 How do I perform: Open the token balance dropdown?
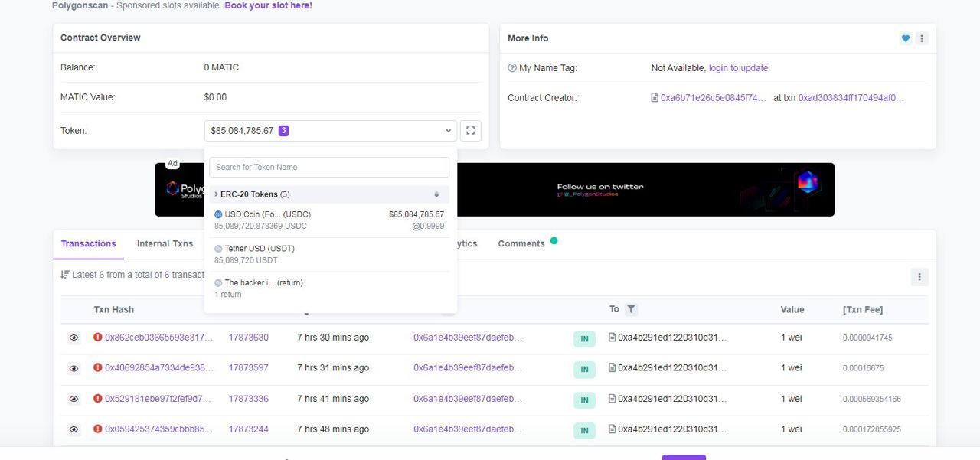pyautogui.click(x=331, y=131)
